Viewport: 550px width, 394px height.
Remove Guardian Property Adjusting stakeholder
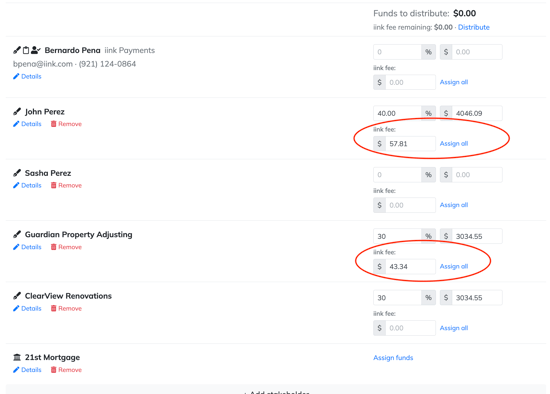[66, 247]
